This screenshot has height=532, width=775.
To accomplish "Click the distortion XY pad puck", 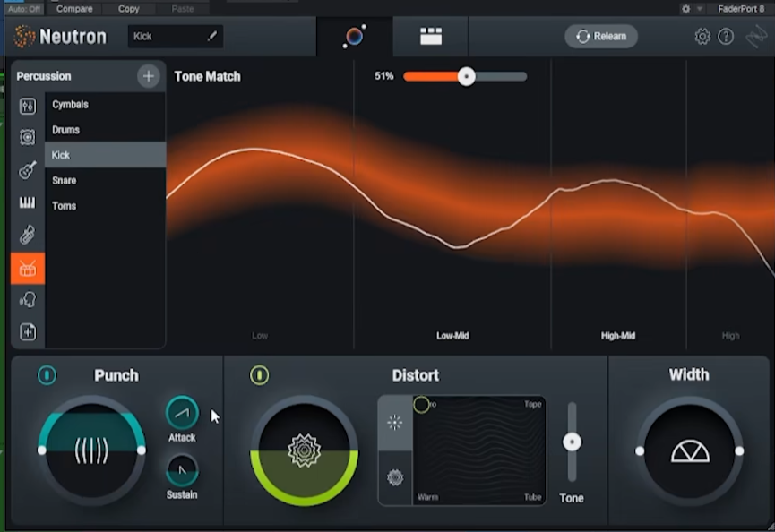I will (x=422, y=405).
